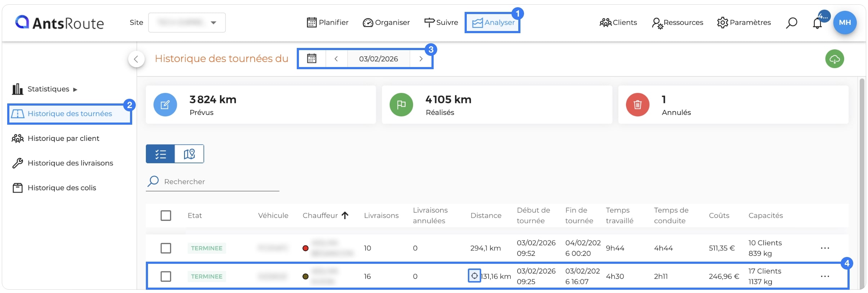Open more options for the 246,96 € row
This screenshot has height=293, width=868.
coord(825,276)
